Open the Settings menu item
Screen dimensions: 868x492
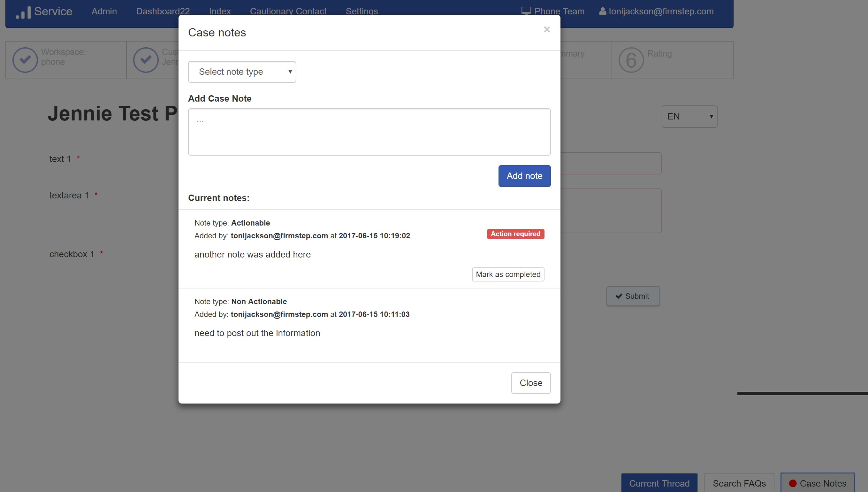click(x=362, y=11)
